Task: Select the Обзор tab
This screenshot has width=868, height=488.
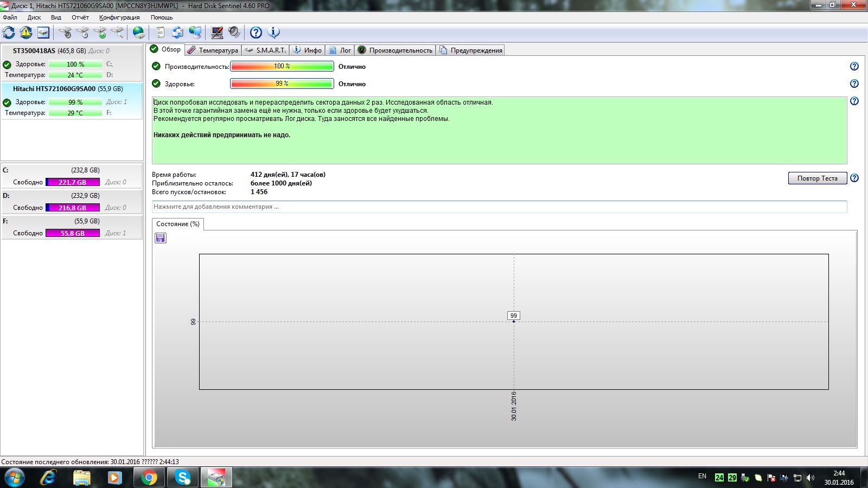Action: point(165,49)
